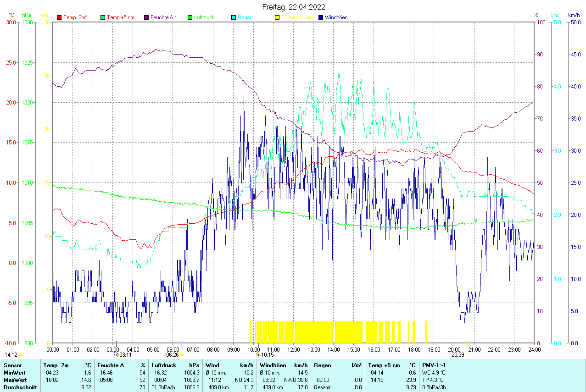Click the Feuchte A.* legend label
586x392 pixels.
point(163,17)
